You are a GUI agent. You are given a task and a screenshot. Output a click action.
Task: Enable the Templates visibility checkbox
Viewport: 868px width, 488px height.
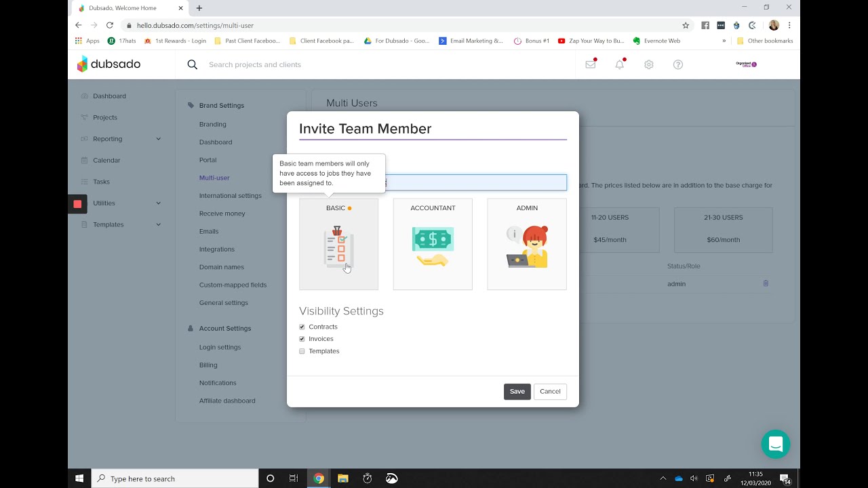(x=302, y=351)
